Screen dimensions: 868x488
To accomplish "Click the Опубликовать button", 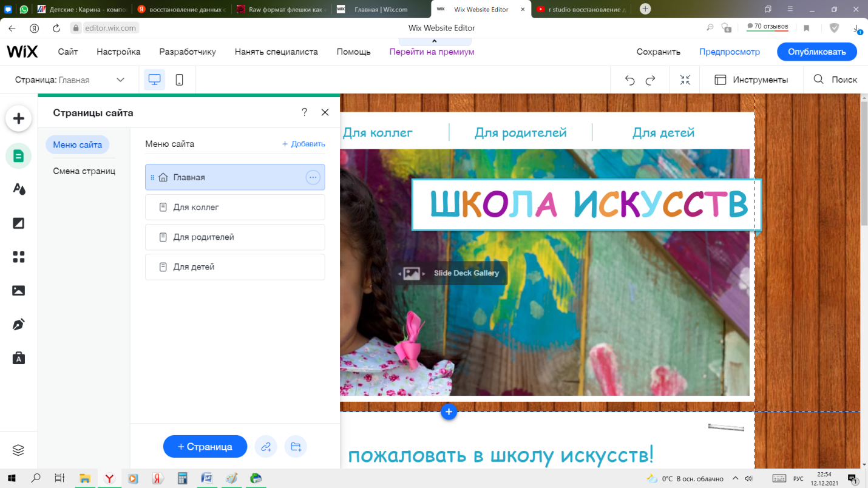I will coord(817,52).
